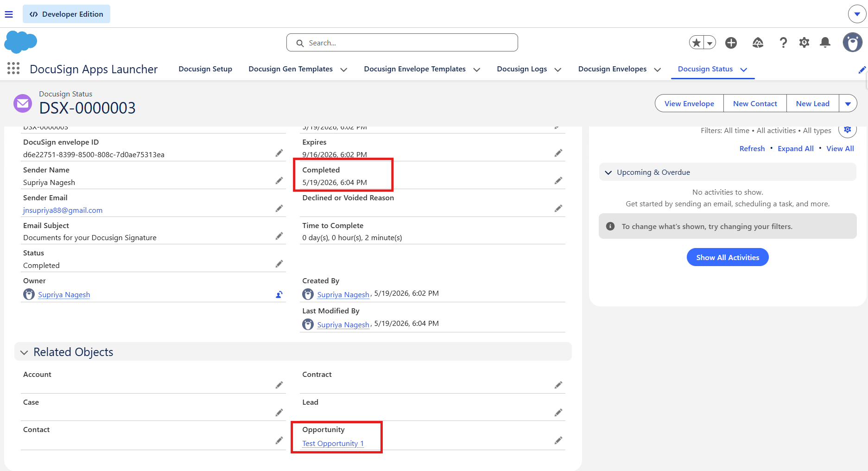
Task: Edit the Declined or Voided Reason field
Action: point(558,208)
